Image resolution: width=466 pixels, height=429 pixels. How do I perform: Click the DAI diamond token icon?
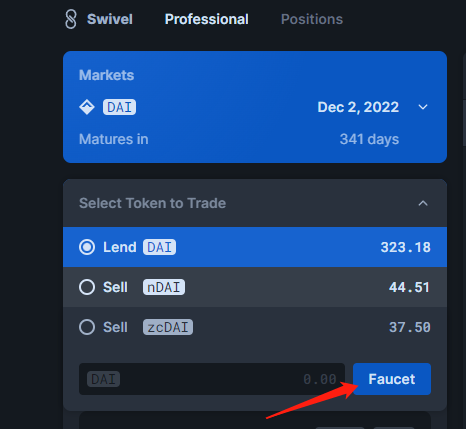coord(87,107)
